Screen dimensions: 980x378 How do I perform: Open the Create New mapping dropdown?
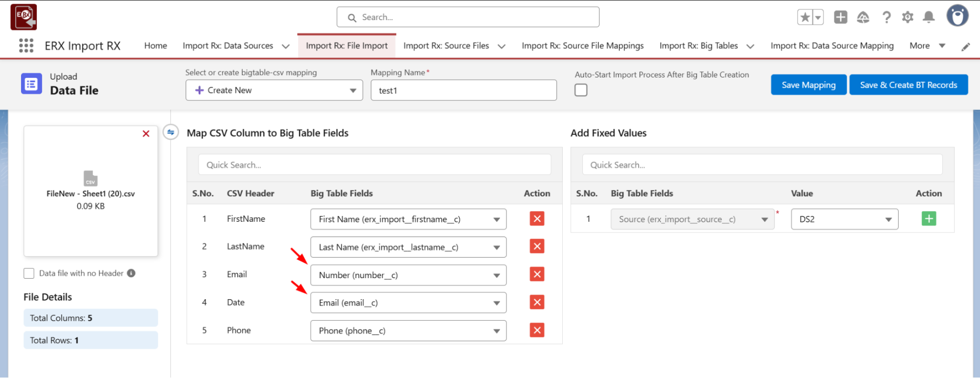tap(274, 91)
